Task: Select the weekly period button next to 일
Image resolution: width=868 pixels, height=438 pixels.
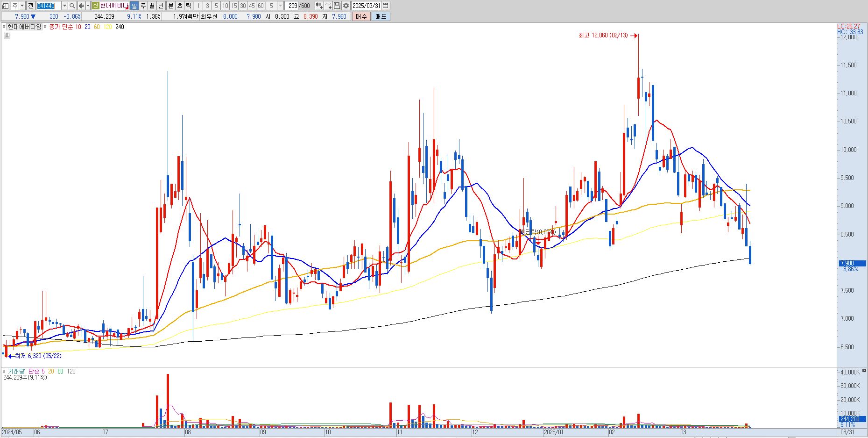Action: click(x=143, y=6)
